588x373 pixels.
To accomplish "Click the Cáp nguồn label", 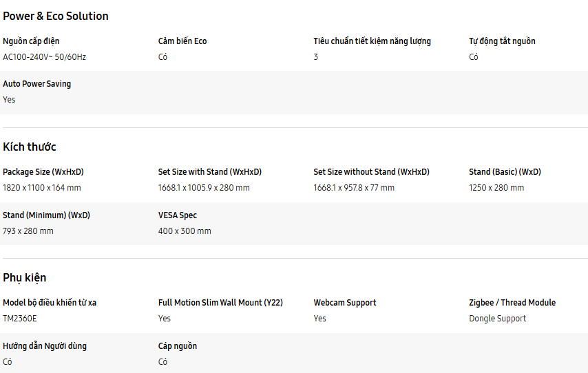I will [x=178, y=346].
